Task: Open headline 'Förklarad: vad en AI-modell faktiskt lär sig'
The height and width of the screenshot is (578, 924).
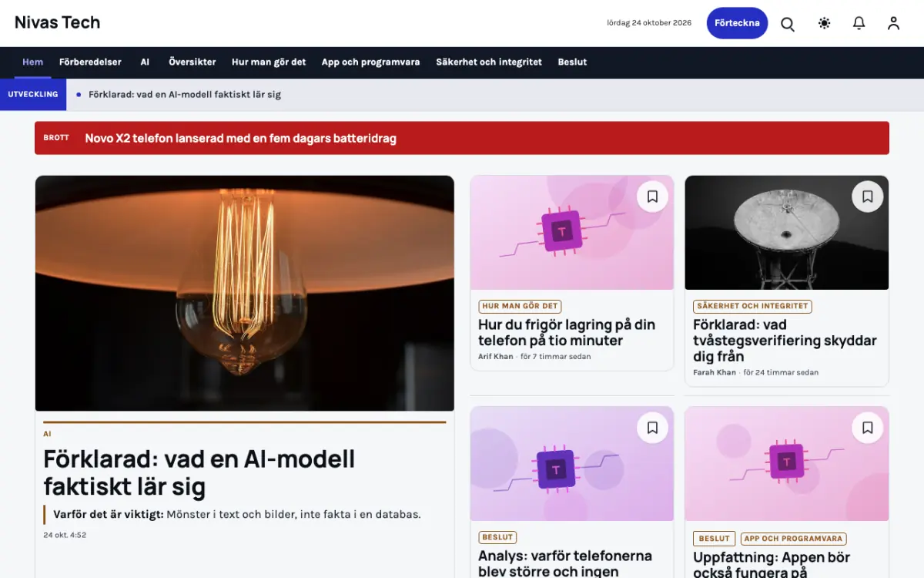Action: 199,472
